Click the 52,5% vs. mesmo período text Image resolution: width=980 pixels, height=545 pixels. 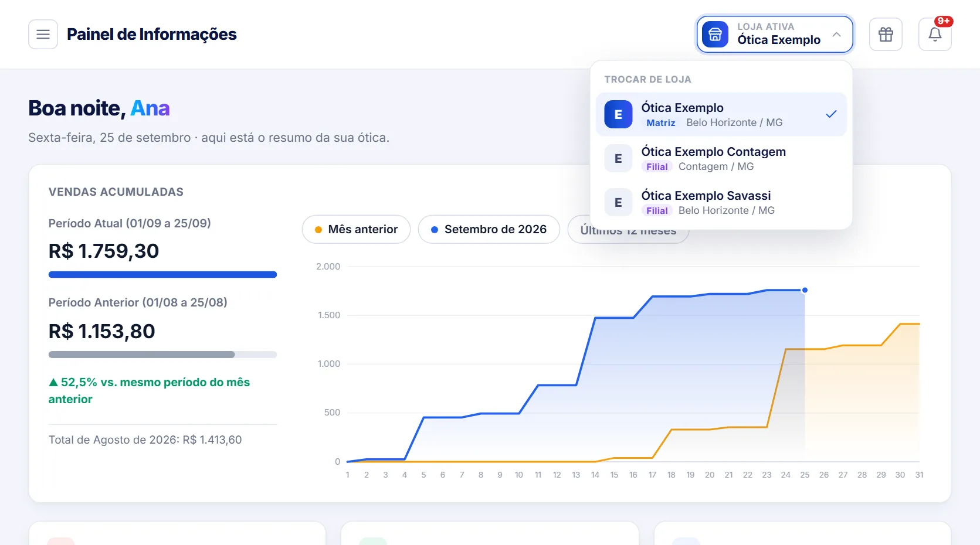149,390
